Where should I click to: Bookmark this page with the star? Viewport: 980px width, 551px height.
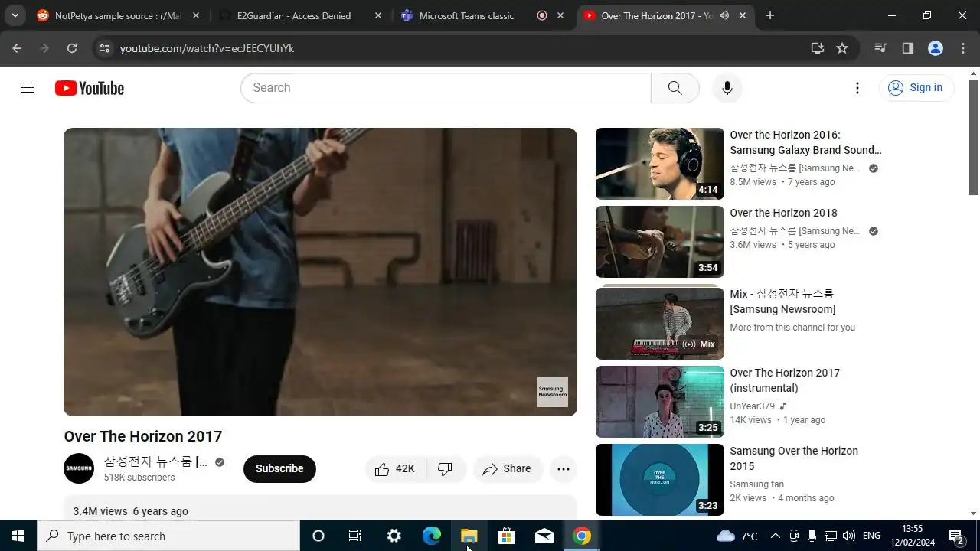(842, 48)
